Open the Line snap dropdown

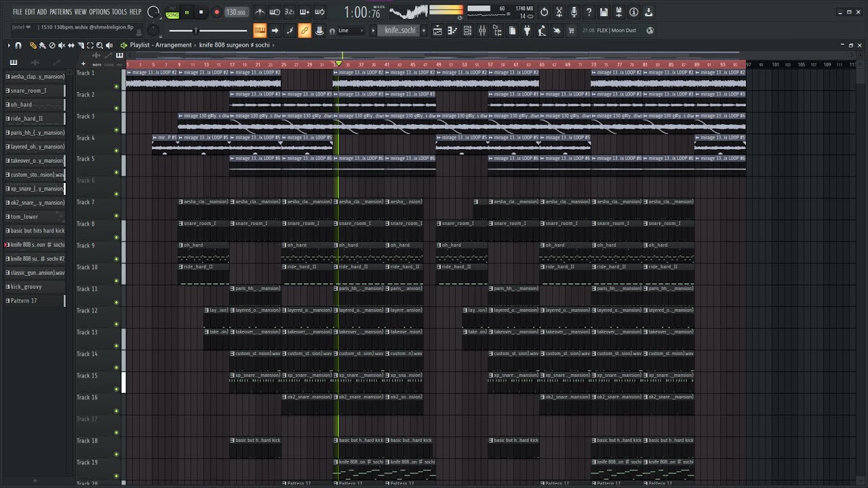[x=351, y=30]
